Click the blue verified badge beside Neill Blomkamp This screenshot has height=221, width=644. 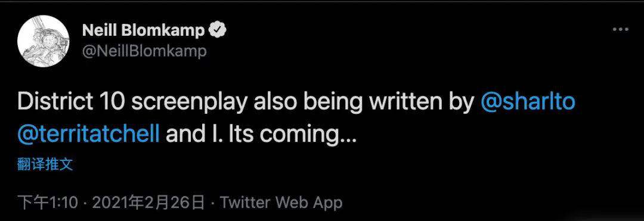218,30
